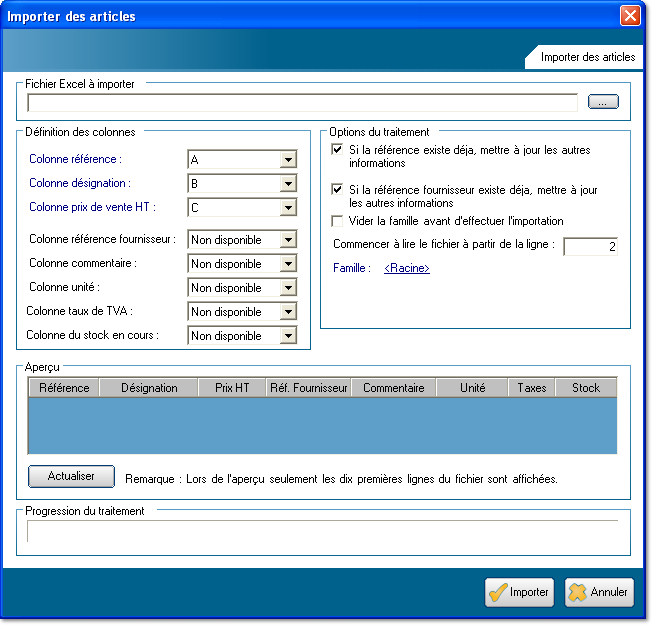
Task: Click the Excel file path input field
Action: point(302,102)
